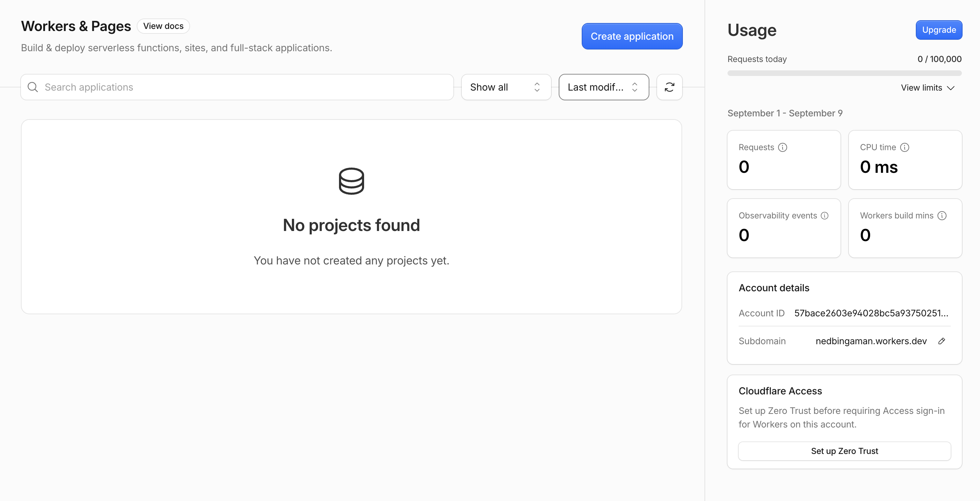
Task: Click the nedbingaman.workers.dev subdomain text
Action: (x=871, y=341)
